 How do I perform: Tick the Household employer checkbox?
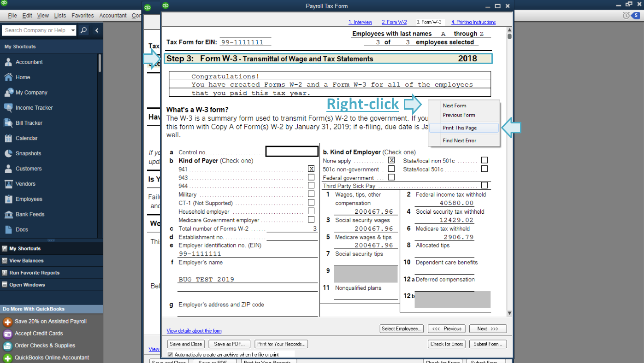(311, 211)
